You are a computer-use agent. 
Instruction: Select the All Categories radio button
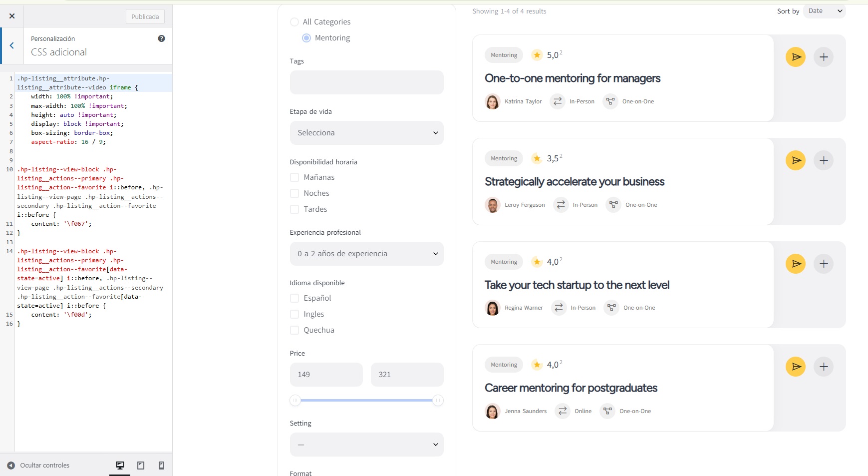tap(294, 22)
